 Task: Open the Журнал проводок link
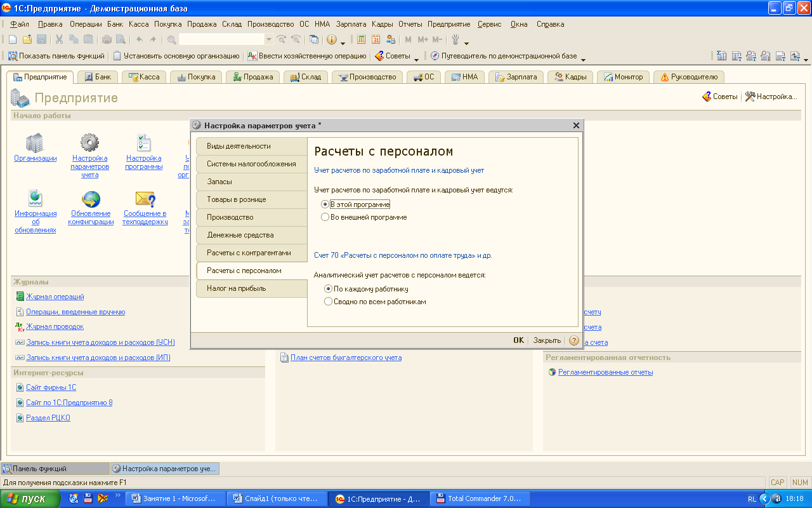click(55, 326)
